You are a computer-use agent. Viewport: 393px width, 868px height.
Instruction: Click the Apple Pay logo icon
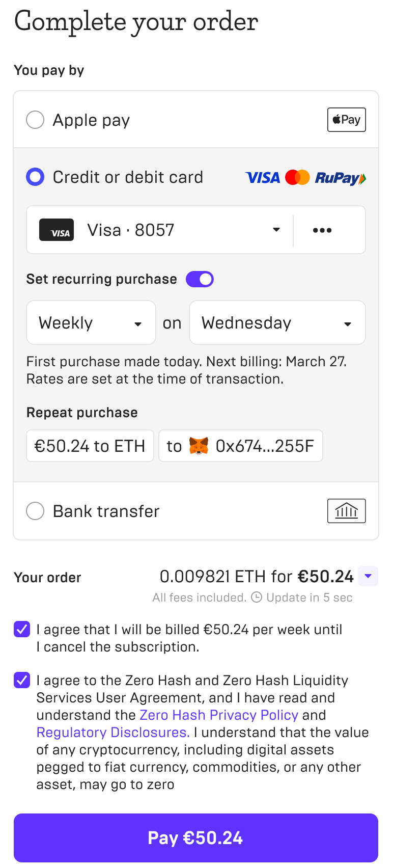[x=346, y=120]
